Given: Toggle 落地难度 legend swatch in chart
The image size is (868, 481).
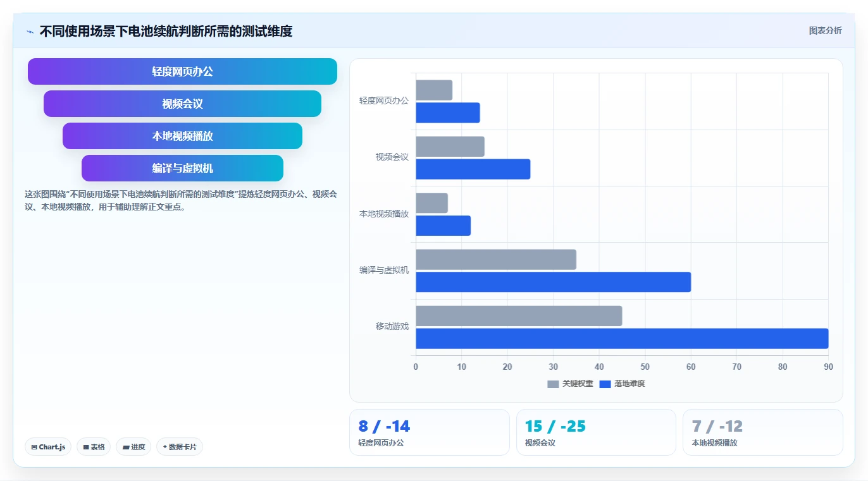Looking at the screenshot, I should pyautogui.click(x=605, y=384).
